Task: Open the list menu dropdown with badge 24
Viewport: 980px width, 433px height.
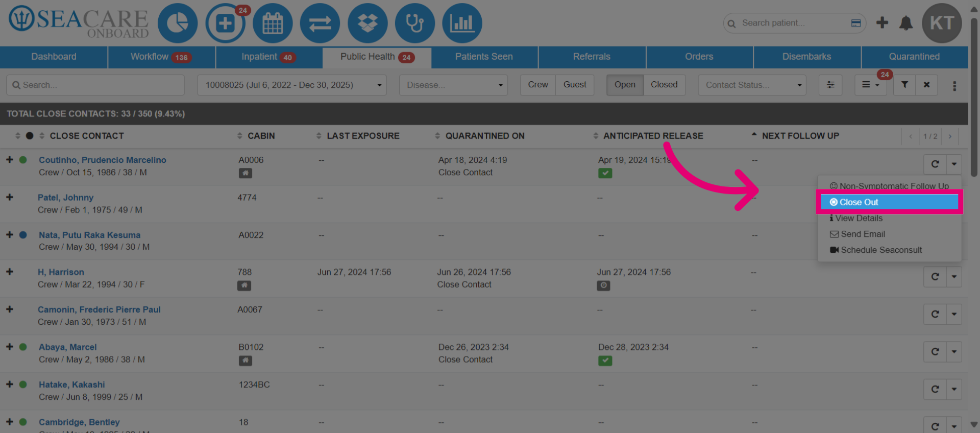Action: pyautogui.click(x=871, y=85)
